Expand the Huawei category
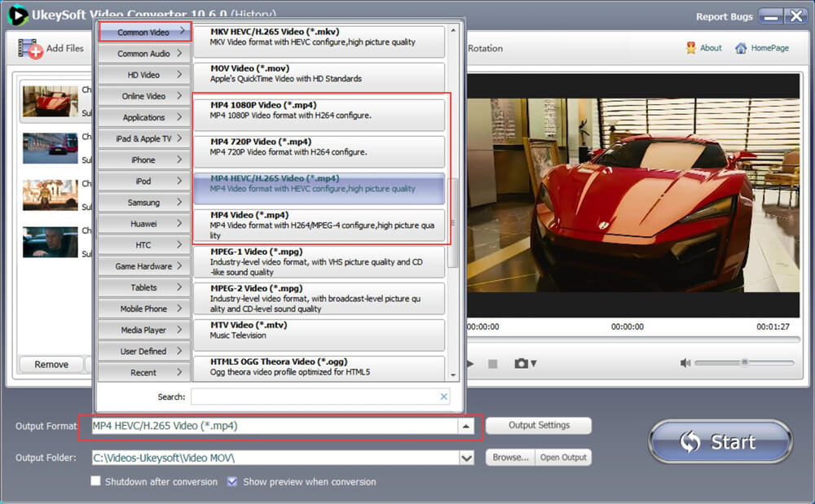 pyautogui.click(x=144, y=224)
